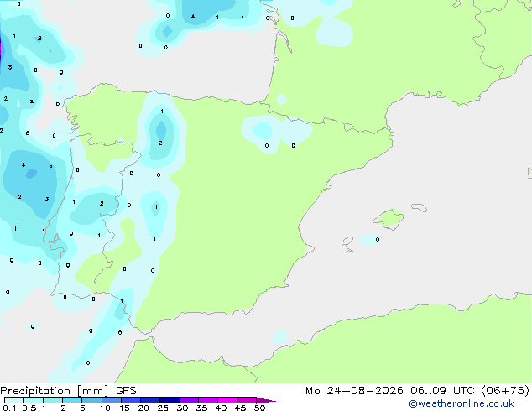Click the "35" legend label
532x411 pixels.
201,408
